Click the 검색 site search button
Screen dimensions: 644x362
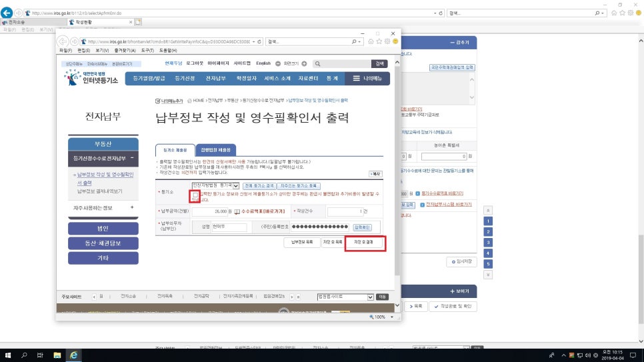click(x=379, y=64)
